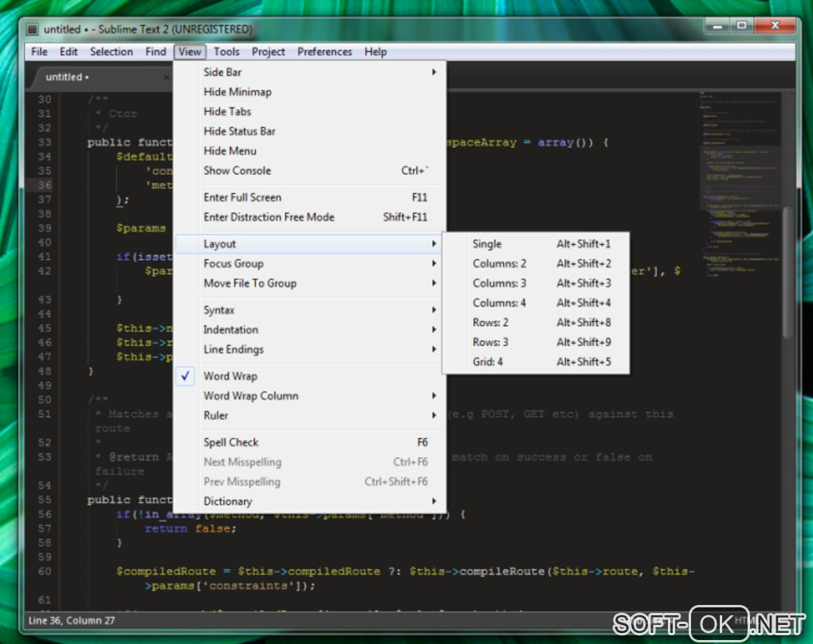Screen dimensions: 813x644
Task: Expand the Focus Group submenu
Action: [309, 263]
